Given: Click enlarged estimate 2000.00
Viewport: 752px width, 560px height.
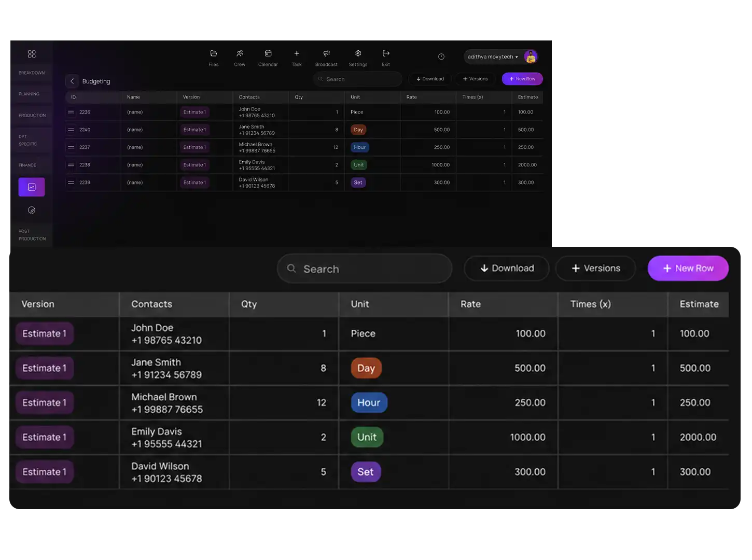Looking at the screenshot, I should point(698,437).
